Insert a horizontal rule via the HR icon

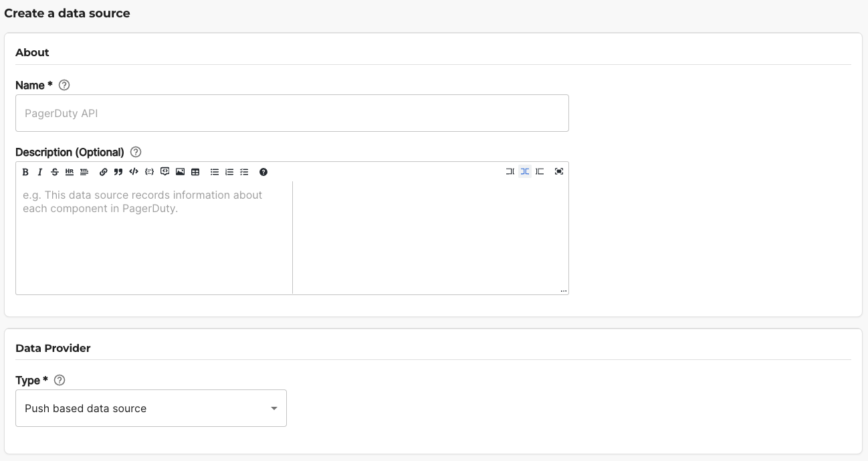(69, 171)
